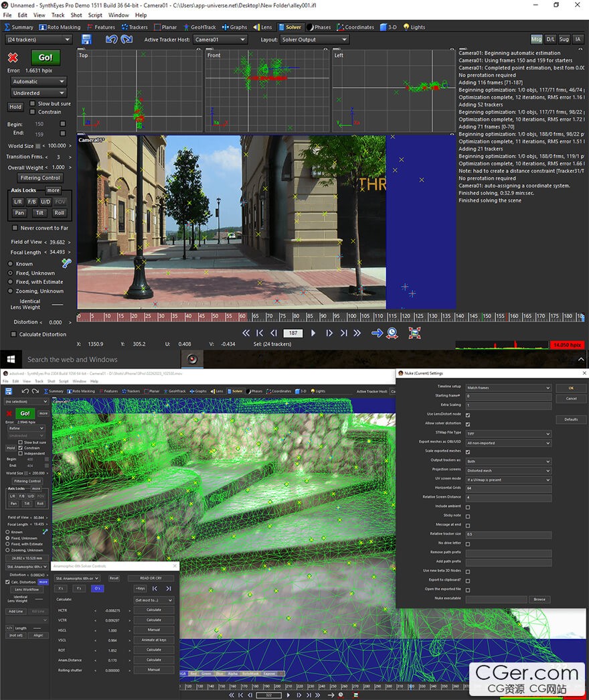
Task: Click the red X beside the top Go! button
Action: click(x=13, y=58)
